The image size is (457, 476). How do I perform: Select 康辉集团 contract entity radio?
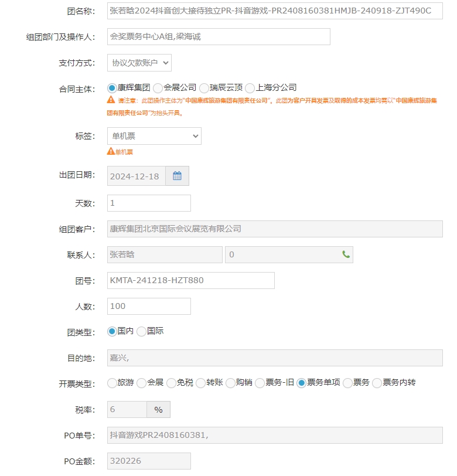pos(112,88)
